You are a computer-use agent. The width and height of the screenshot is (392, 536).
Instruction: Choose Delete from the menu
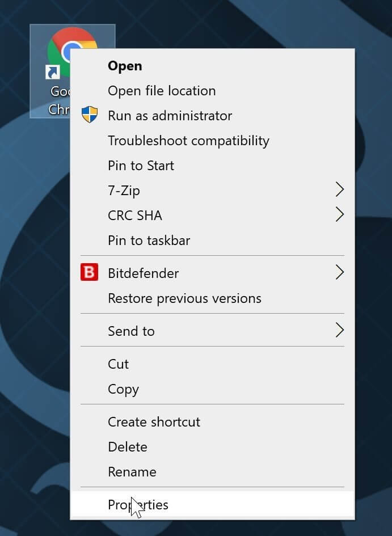(x=128, y=447)
